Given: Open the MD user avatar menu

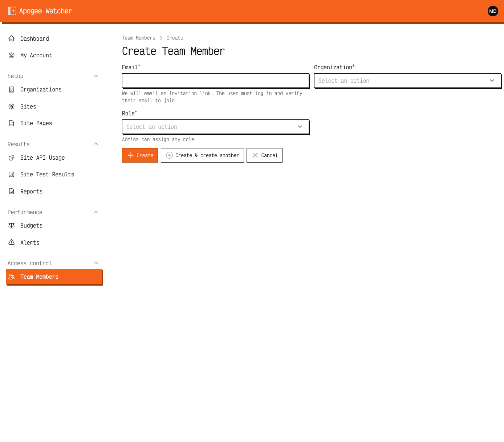Looking at the screenshot, I should click(493, 11).
